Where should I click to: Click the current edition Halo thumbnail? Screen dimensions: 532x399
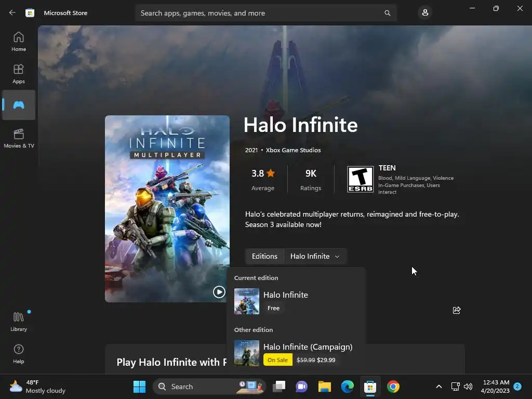247,301
